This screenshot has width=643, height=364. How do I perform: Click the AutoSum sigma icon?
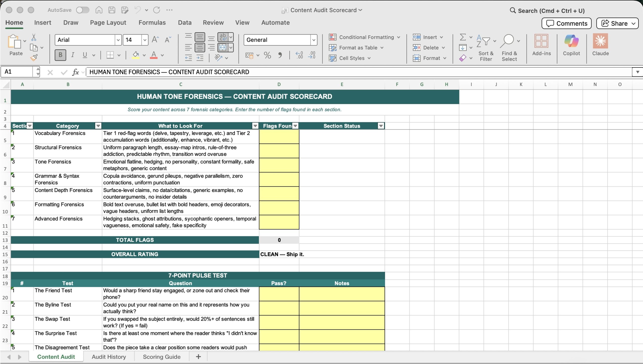click(463, 37)
